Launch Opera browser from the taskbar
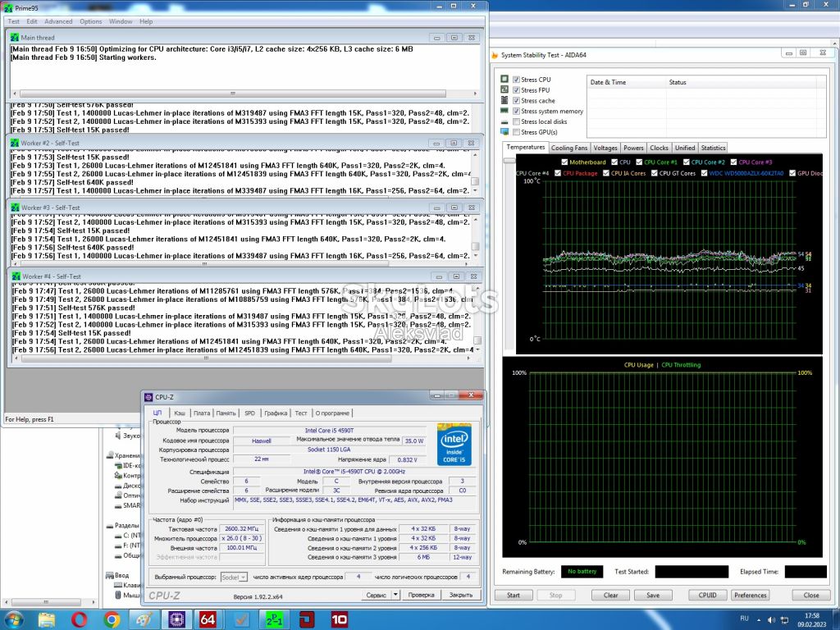This screenshot has height=630, width=840. [80, 620]
